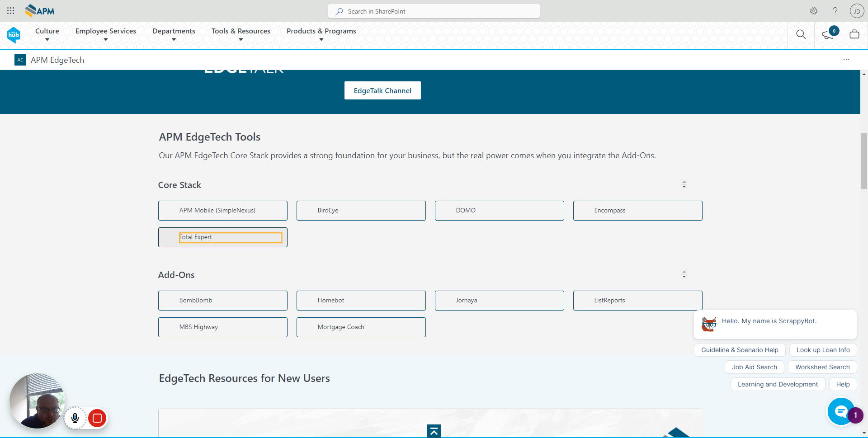Viewport: 868px width, 438px height.
Task: Open the briefcase icon in navigation bar
Action: coord(854,34)
